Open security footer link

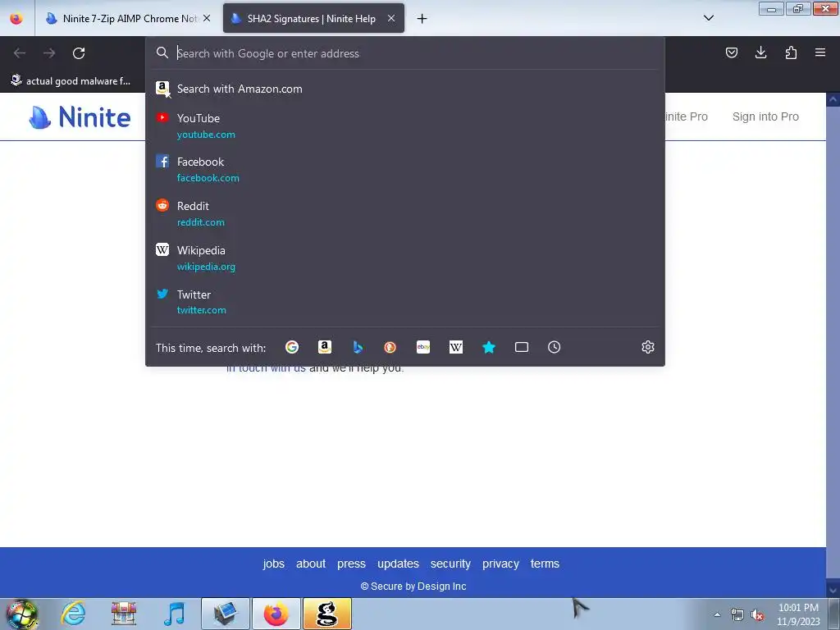click(450, 564)
